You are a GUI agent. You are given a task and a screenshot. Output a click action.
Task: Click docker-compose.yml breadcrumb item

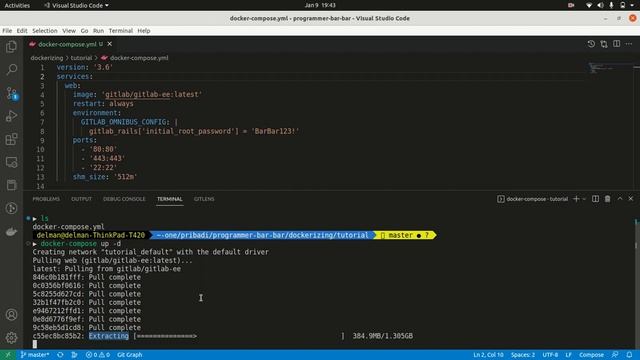pyautogui.click(x=135, y=58)
